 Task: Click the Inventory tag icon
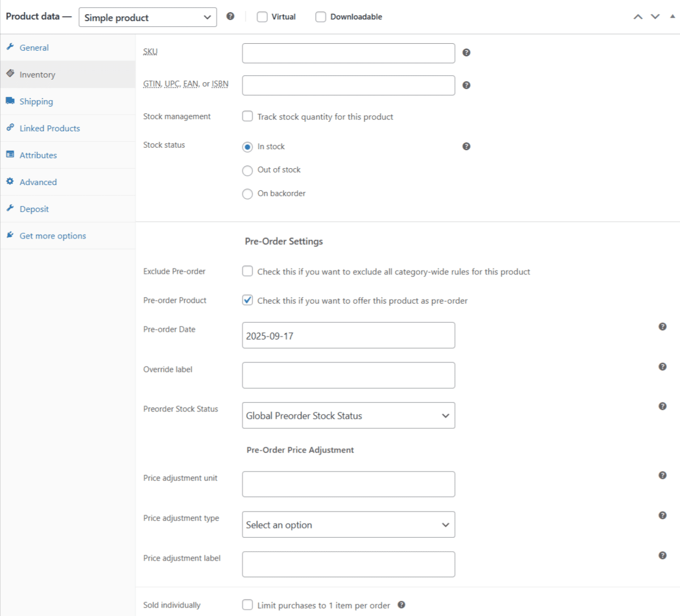pos(10,74)
